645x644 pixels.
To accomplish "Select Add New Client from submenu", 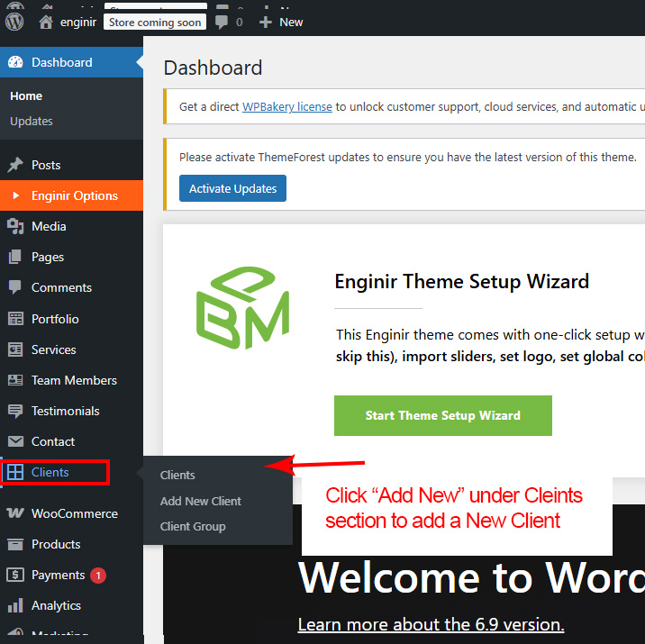I will [x=201, y=501].
